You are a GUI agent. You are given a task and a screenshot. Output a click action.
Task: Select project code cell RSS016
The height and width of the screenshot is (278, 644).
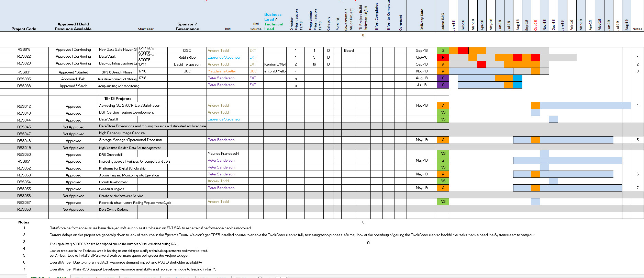pos(24,50)
